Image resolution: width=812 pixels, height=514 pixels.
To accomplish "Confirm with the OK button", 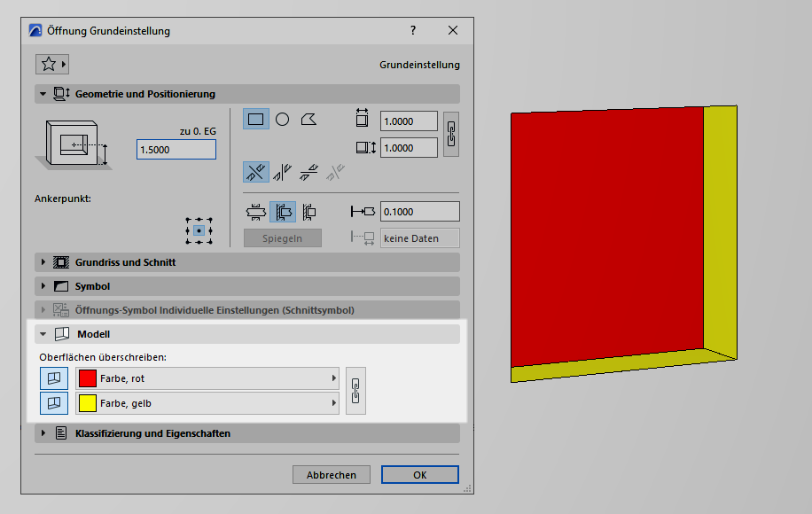I will tap(420, 475).
